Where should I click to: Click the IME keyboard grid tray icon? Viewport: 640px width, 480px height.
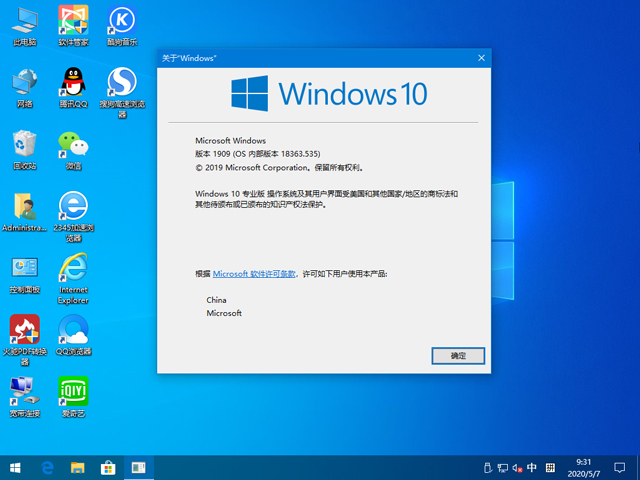coord(550,467)
